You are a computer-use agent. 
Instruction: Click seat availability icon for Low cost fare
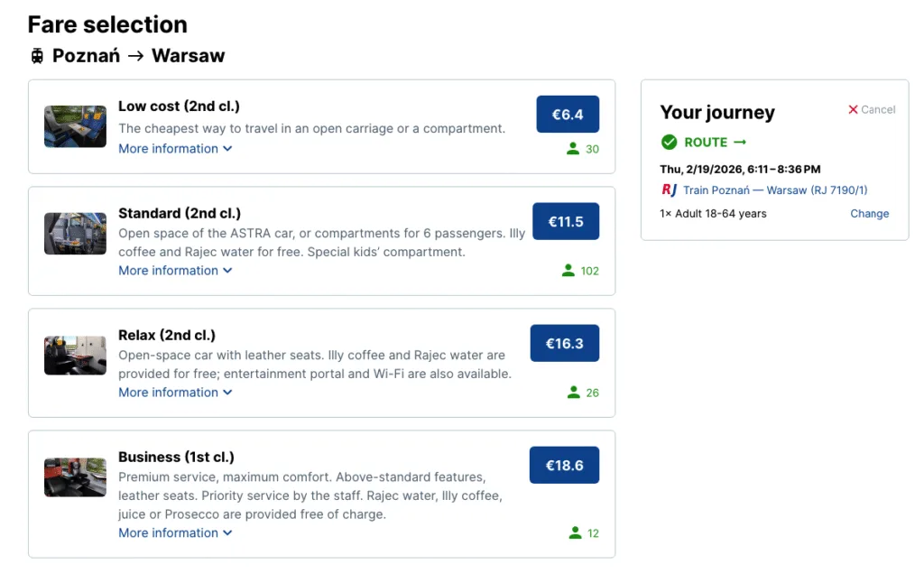[573, 149]
